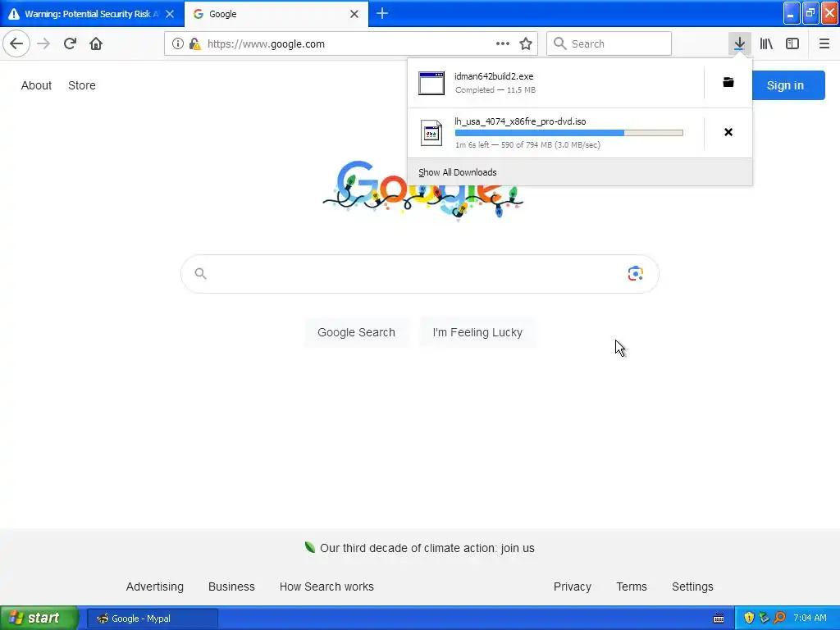Bookmark this page with the star
Image resolution: width=840 pixels, height=630 pixels.
pyautogui.click(x=526, y=43)
